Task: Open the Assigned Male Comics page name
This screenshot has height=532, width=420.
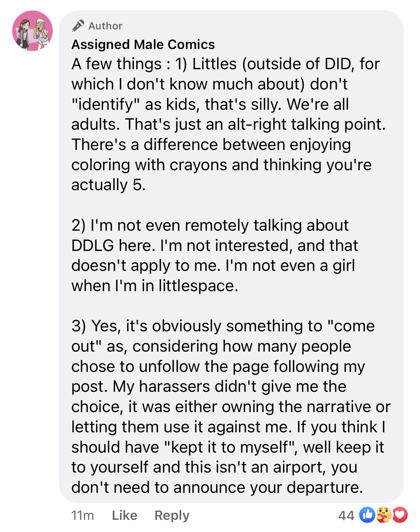Action: point(143,45)
